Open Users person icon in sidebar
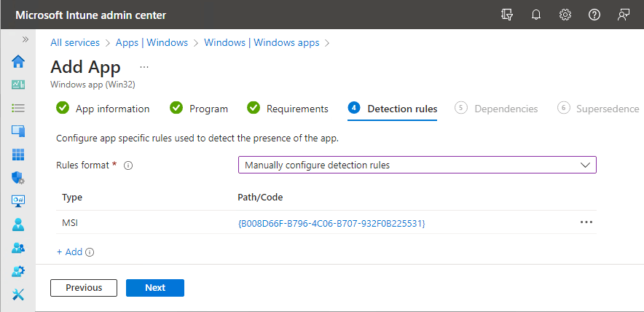 (x=18, y=225)
